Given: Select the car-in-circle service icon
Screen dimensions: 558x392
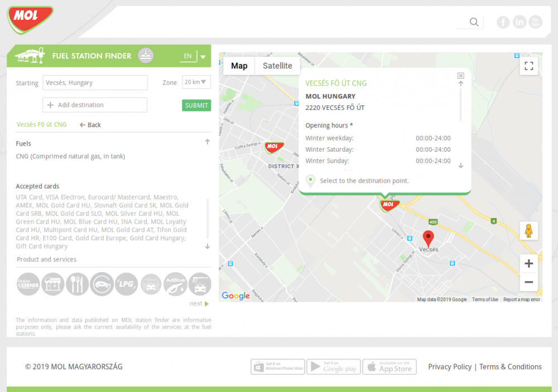Looking at the screenshot, I should [102, 284].
